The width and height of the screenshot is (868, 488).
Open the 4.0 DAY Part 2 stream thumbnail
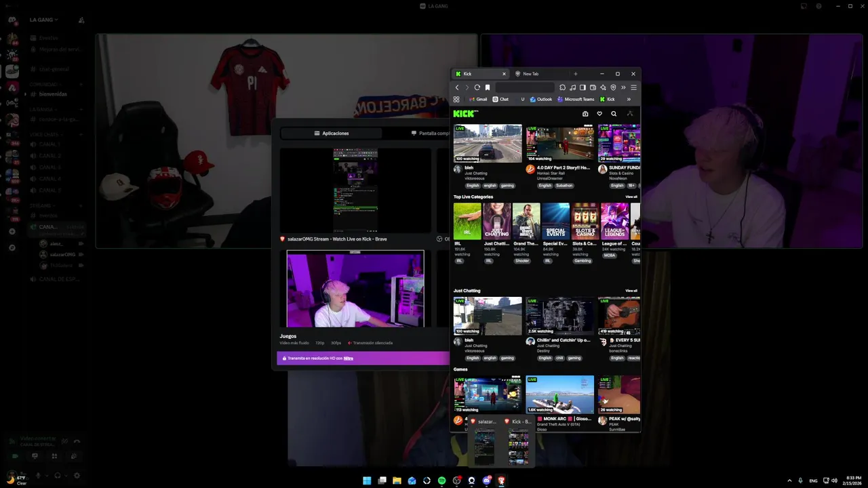point(560,143)
